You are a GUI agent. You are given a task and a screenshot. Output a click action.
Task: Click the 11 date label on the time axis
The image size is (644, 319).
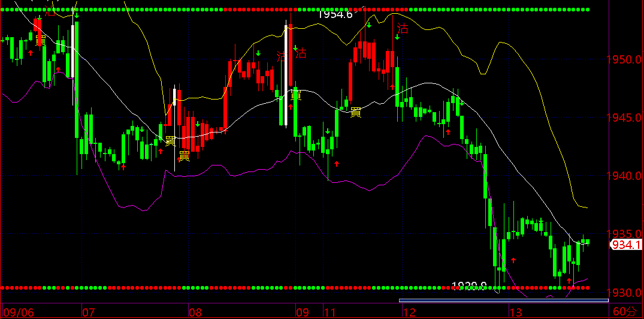pos(330,312)
